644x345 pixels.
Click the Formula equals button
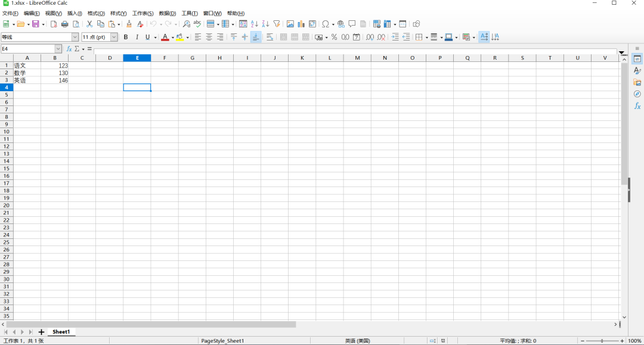tap(89, 49)
